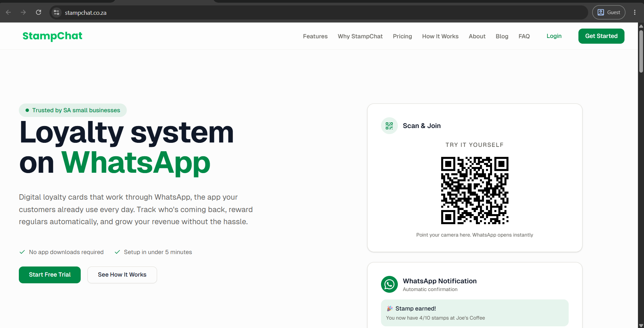This screenshot has height=328, width=644.
Task: Open the FAQ nav item
Action: [x=524, y=36]
